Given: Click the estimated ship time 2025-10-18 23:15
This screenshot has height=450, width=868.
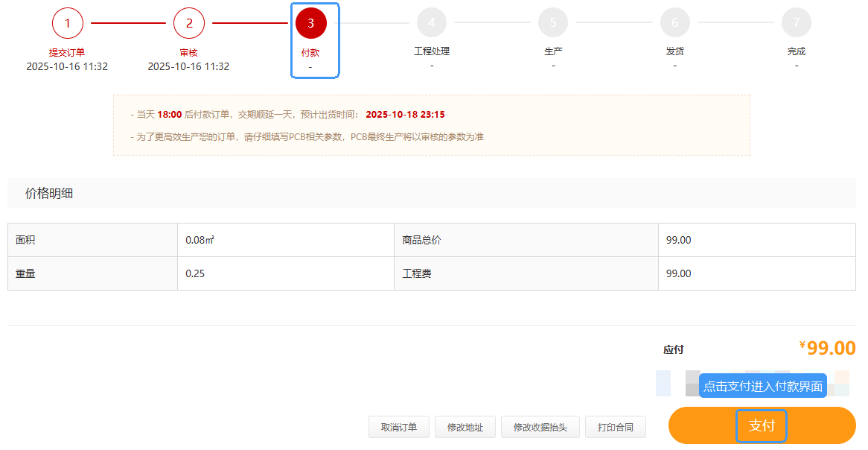Looking at the screenshot, I should point(405,115).
